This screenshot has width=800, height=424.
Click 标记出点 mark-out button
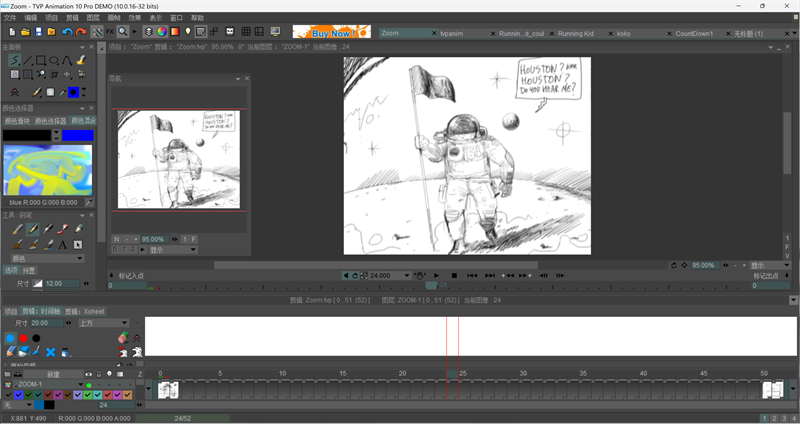click(766, 276)
